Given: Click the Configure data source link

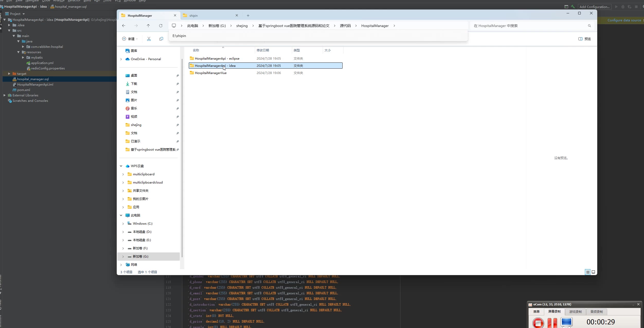Looking at the screenshot, I should coord(624,20).
